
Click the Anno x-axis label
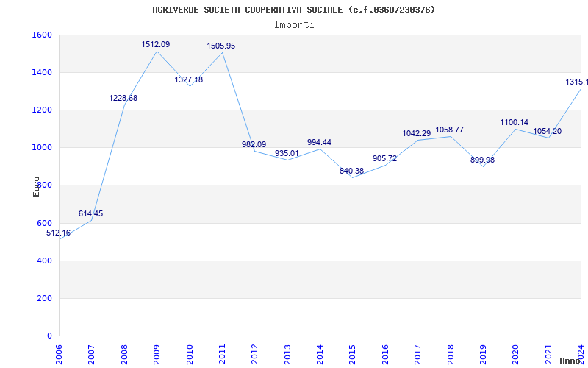pyautogui.click(x=570, y=361)
